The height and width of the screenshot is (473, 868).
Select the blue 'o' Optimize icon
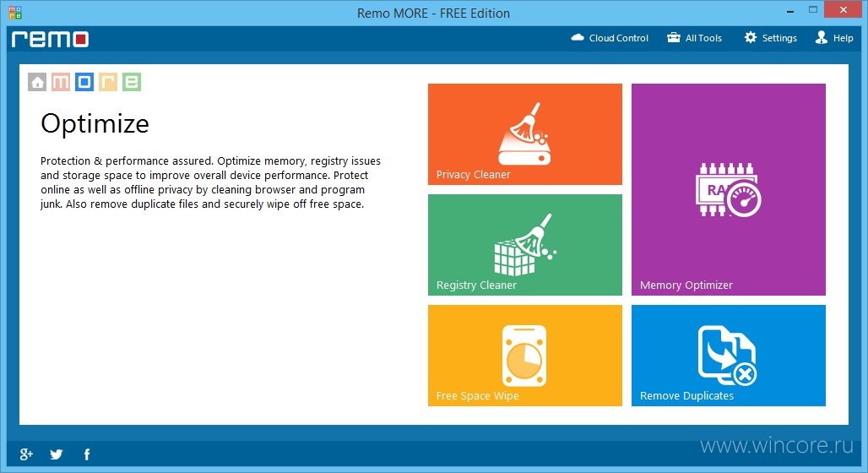tap(84, 82)
